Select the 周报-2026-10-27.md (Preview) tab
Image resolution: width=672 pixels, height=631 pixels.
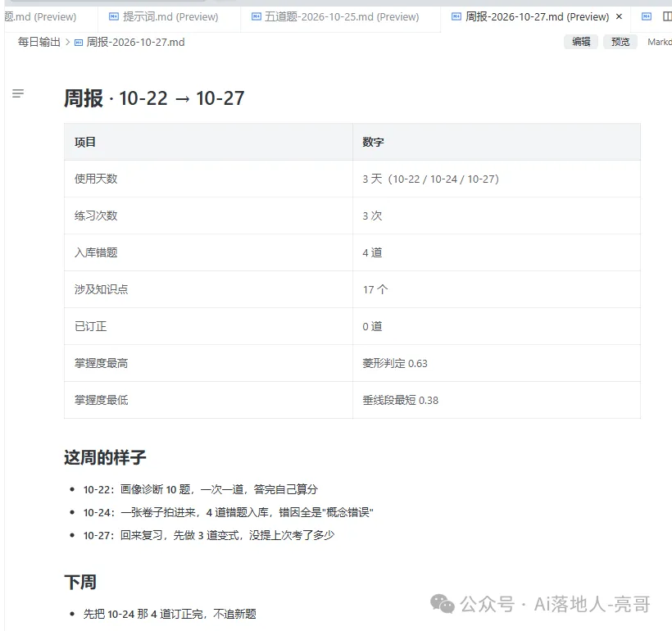537,16
